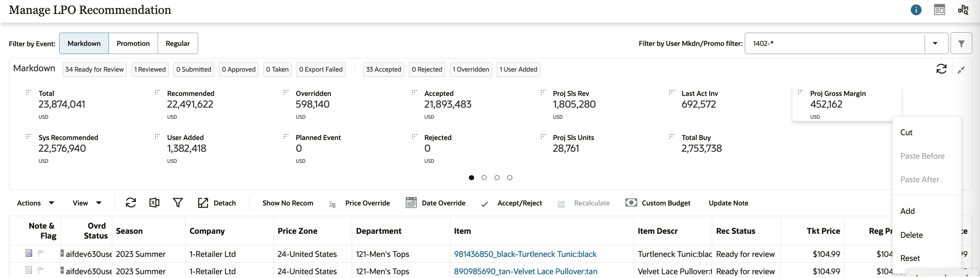
Task: Choose Reset from the context menu
Action: (x=927, y=258)
